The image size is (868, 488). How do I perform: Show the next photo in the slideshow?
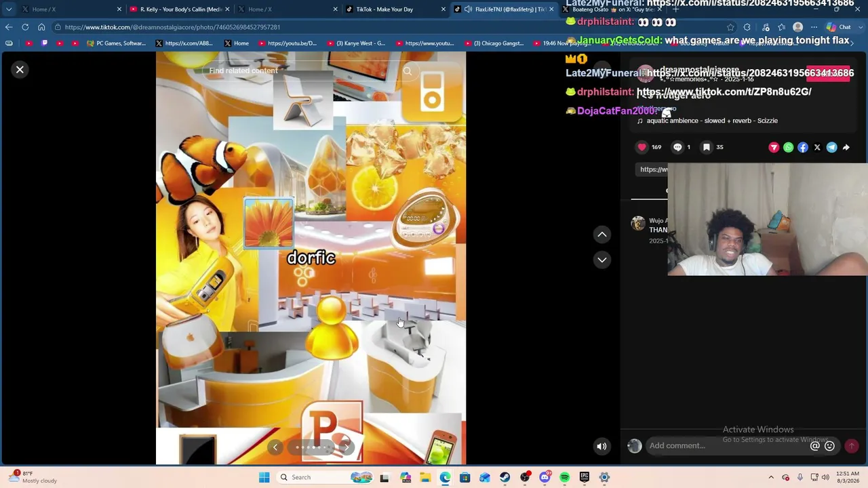(346, 447)
